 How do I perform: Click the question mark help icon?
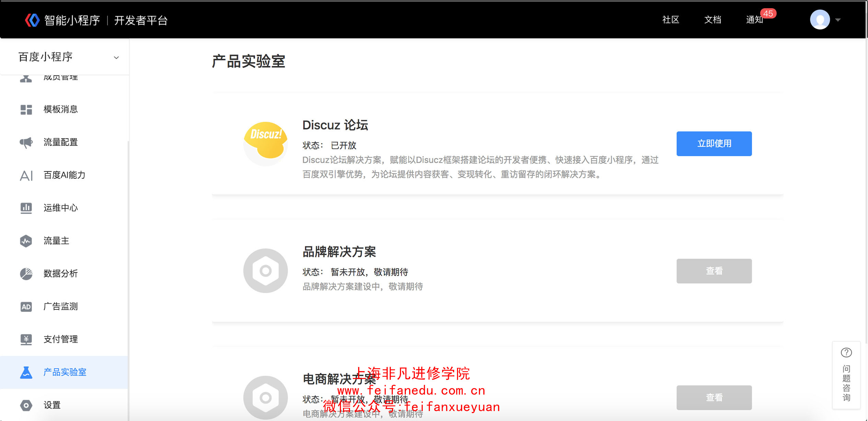coord(846,353)
